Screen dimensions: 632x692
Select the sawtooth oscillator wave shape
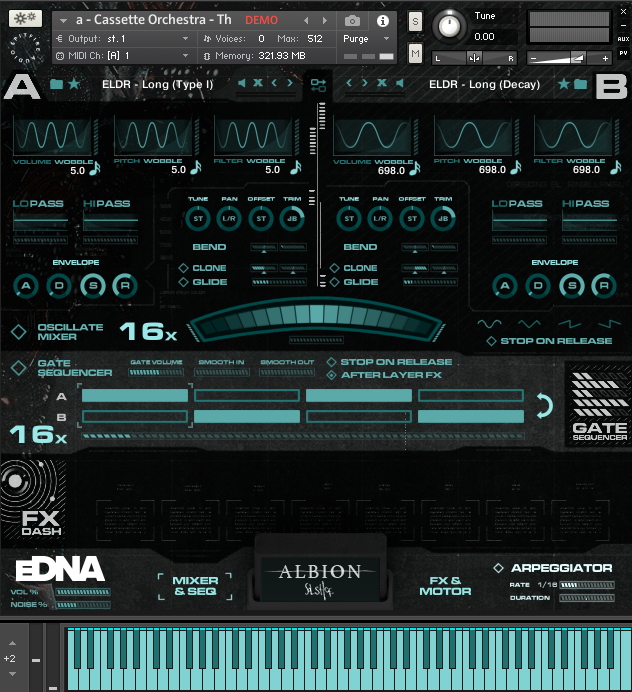tap(570, 324)
